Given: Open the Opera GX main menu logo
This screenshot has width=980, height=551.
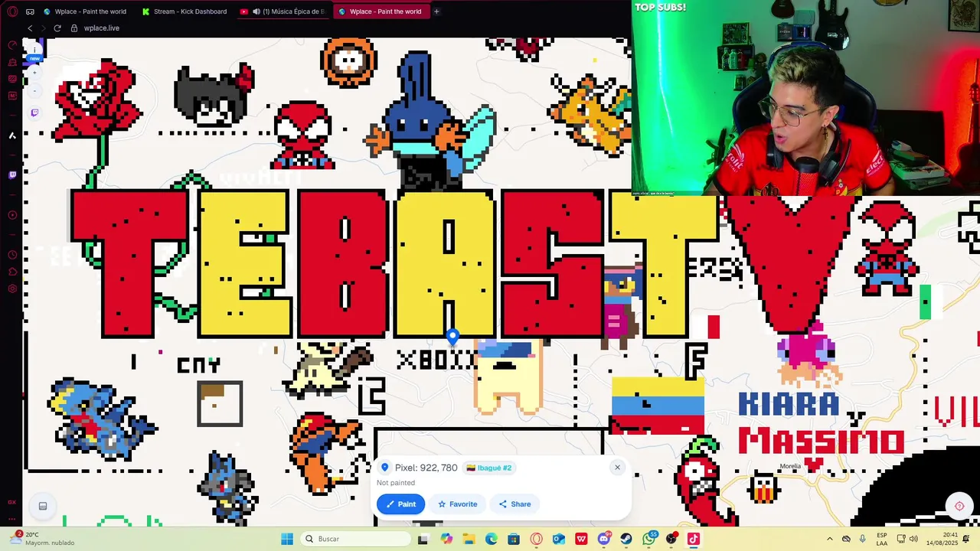Looking at the screenshot, I should click(12, 11).
